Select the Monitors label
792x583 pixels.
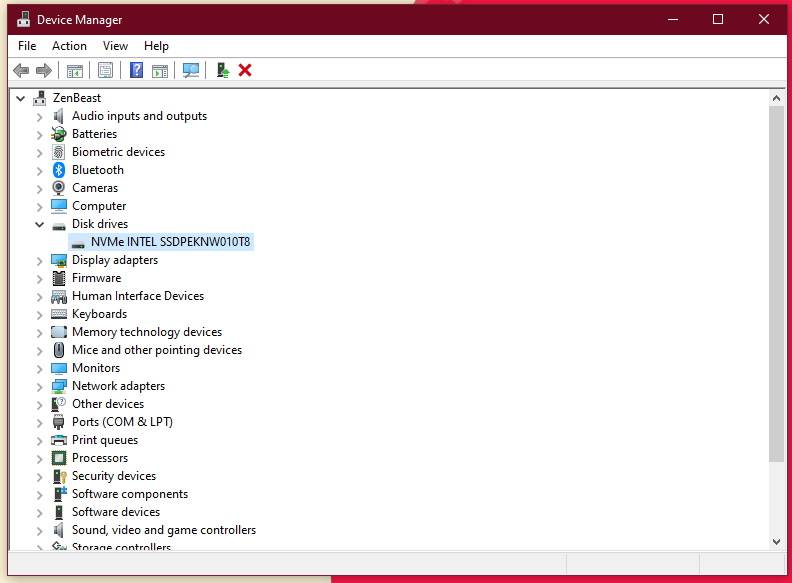96,368
